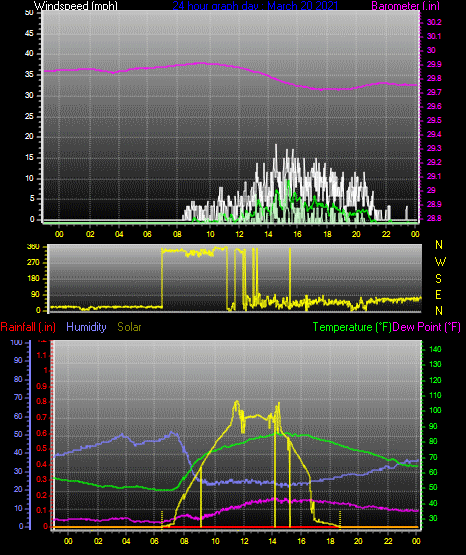Click the 30.2 barometer scale value
Screen dimensions: 466x555
pos(434,22)
